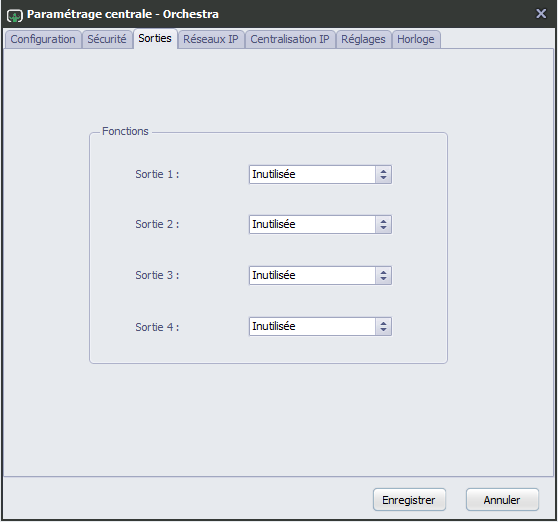
Task: Expand the Sortie 3 dropdown arrow
Action: tap(383, 275)
